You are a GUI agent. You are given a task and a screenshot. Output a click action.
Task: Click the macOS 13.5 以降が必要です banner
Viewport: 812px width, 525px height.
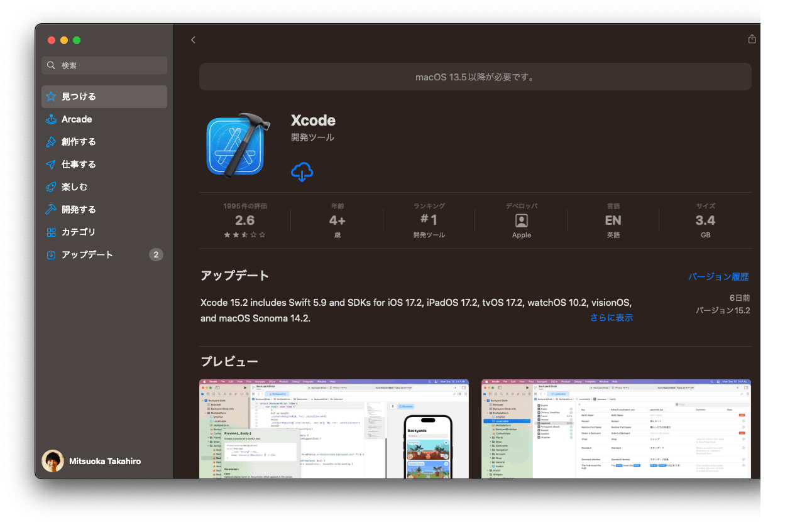click(x=475, y=77)
